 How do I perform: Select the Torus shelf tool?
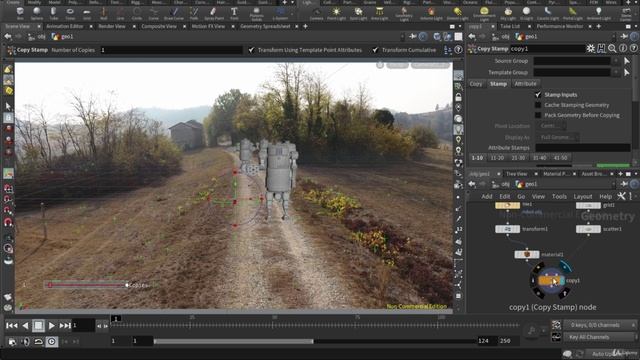click(70, 13)
